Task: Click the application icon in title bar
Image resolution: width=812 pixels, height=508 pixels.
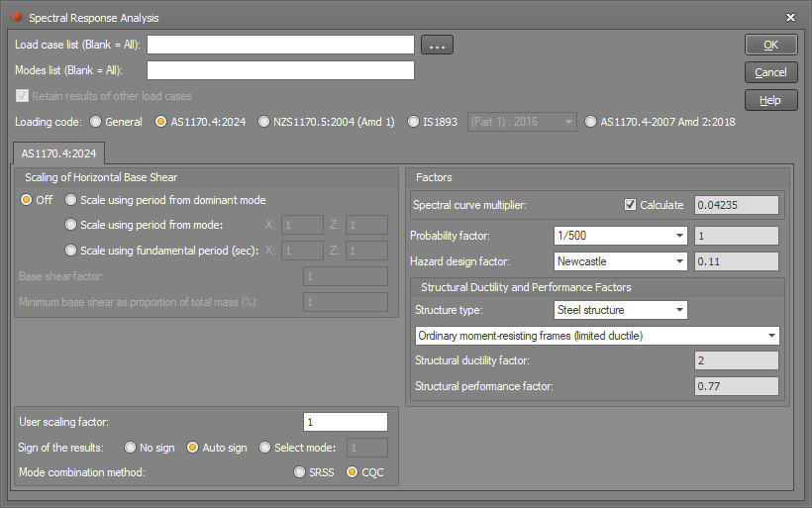Action: (x=17, y=17)
